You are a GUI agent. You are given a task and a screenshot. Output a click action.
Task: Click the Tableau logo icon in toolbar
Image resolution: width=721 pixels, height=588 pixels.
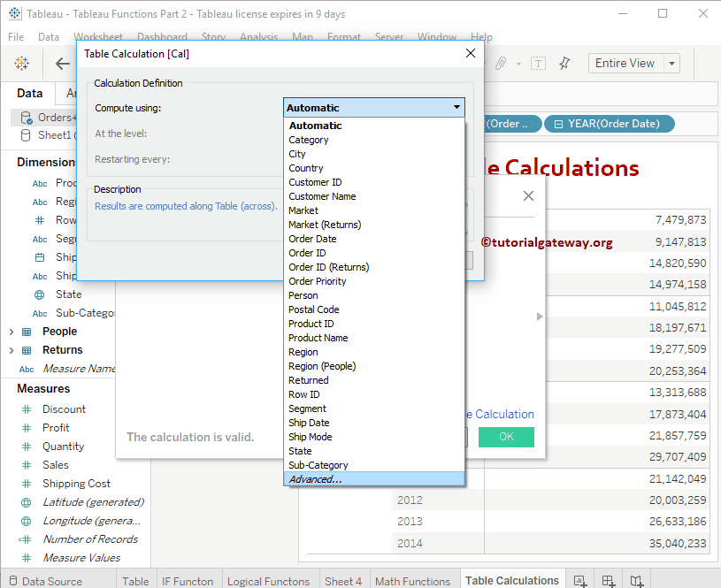pyautogui.click(x=22, y=64)
